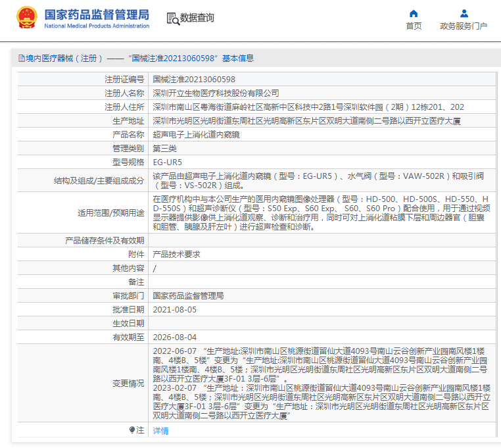Click the 批准日期 label cell
This screenshot has height=448, width=501.
click(128, 310)
